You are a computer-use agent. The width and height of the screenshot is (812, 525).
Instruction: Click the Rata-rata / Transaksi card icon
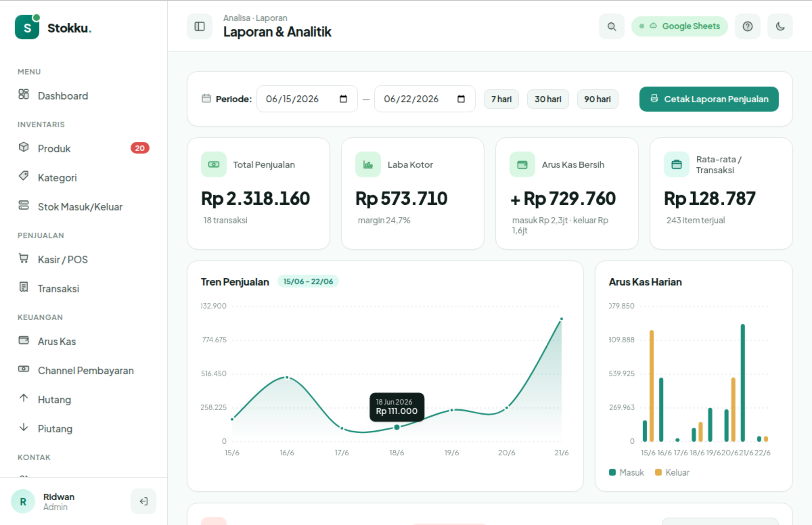[677, 165]
